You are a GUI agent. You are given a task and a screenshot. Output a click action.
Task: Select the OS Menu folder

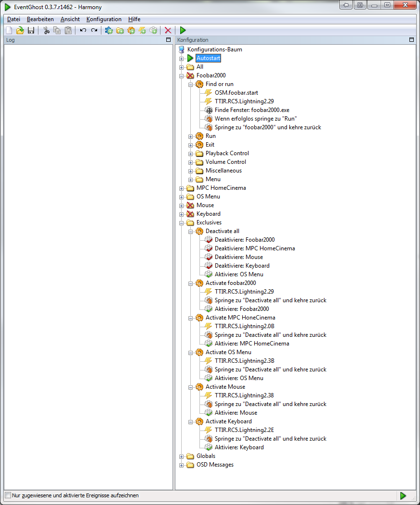click(x=208, y=197)
